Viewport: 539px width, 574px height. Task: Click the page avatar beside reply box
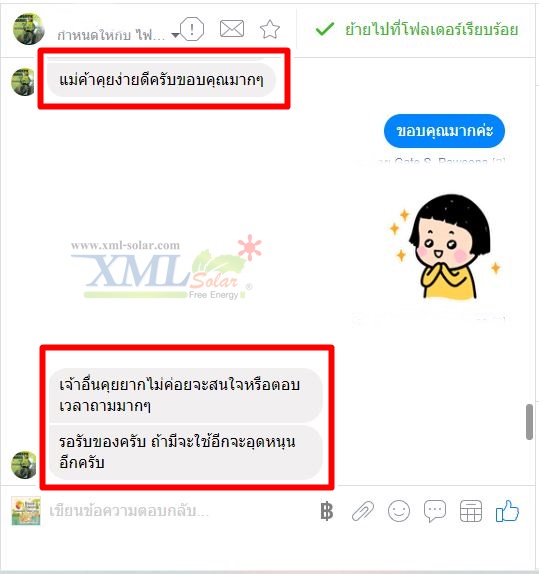(x=26, y=511)
